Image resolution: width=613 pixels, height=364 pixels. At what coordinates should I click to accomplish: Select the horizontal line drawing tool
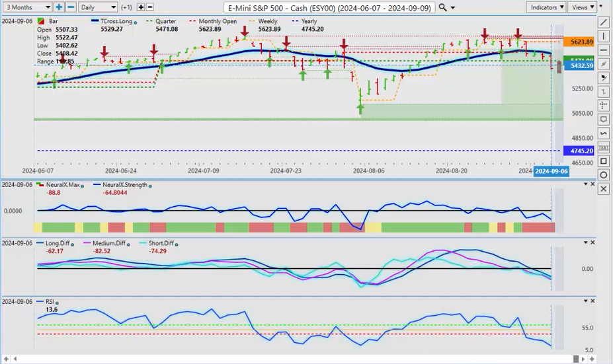(x=604, y=50)
